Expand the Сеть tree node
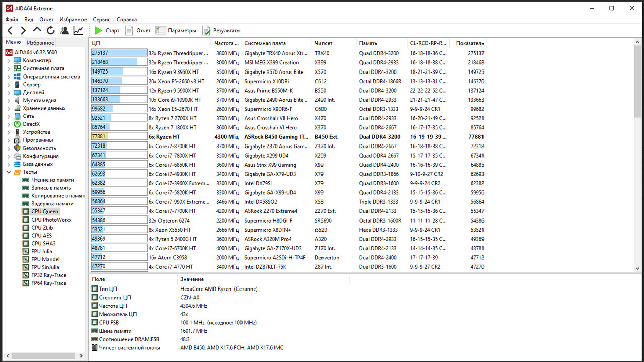This screenshot has width=644, height=362. click(x=8, y=116)
